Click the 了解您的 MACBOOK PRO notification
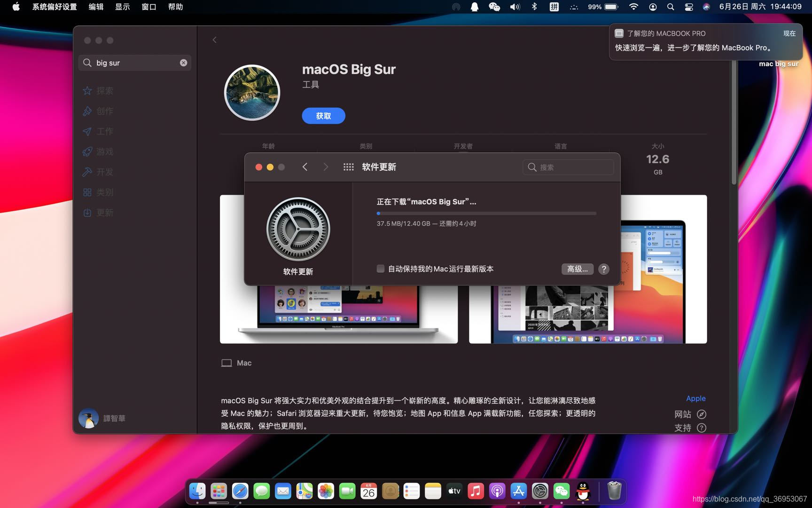This screenshot has height=508, width=812. point(705,42)
